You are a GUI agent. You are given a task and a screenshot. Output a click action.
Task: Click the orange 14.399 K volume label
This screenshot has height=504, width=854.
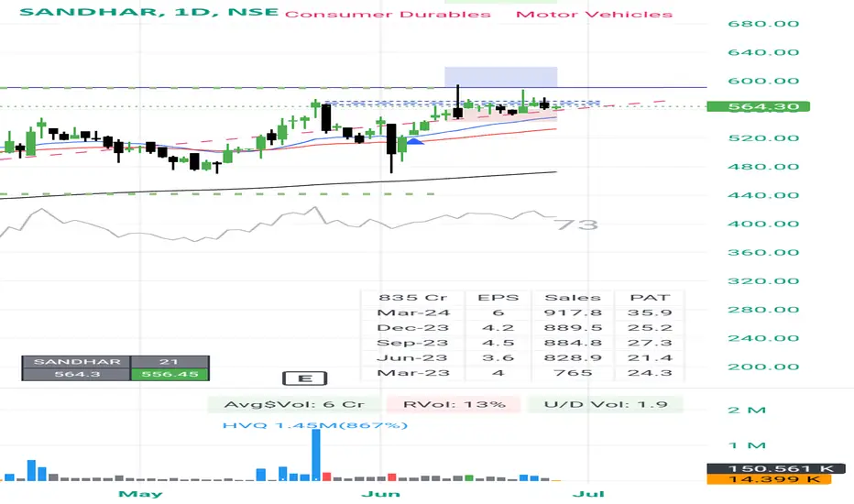769,479
